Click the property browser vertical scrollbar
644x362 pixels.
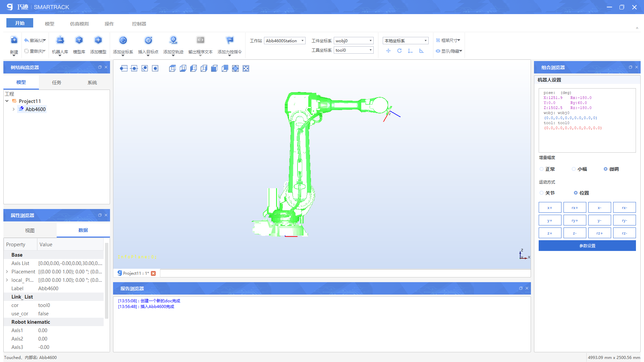click(107, 280)
